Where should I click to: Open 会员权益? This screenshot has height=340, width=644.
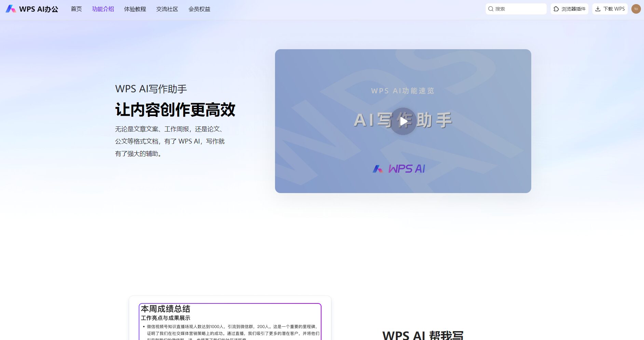[200, 9]
